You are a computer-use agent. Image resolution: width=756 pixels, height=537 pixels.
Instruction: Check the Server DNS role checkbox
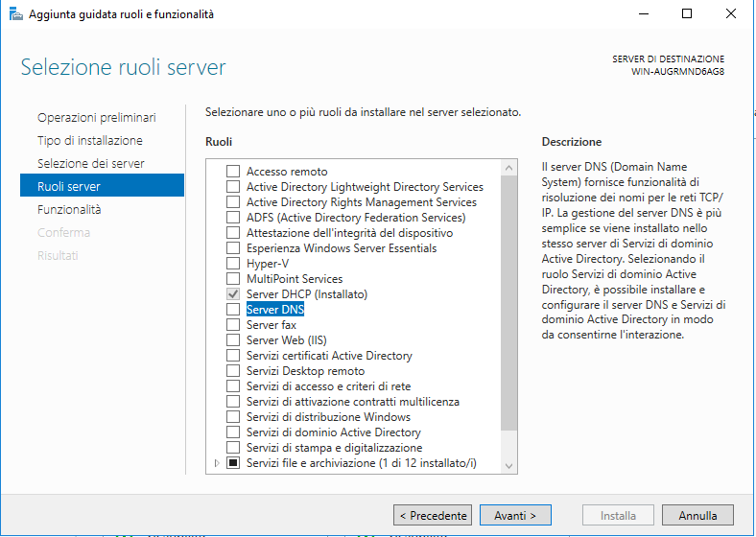[x=233, y=309]
